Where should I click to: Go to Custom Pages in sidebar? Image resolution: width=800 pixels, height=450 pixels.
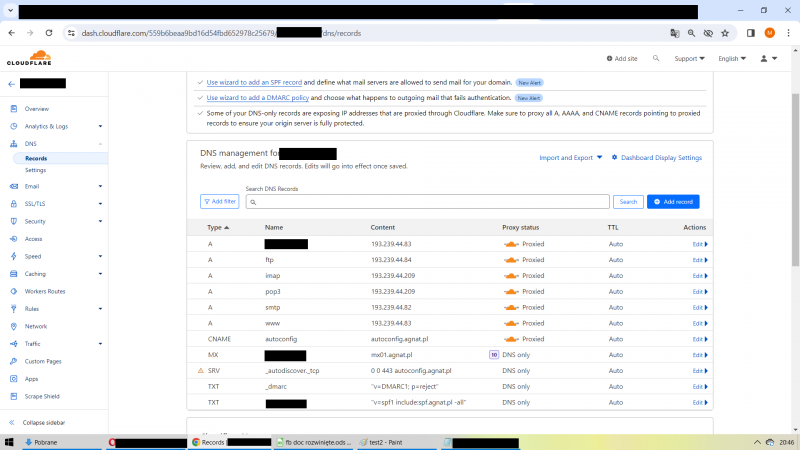coord(43,361)
